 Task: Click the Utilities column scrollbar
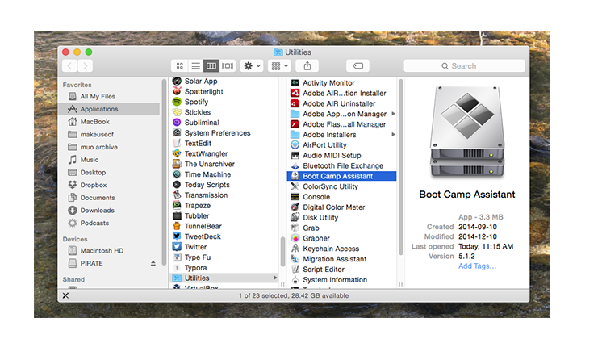coord(401,167)
